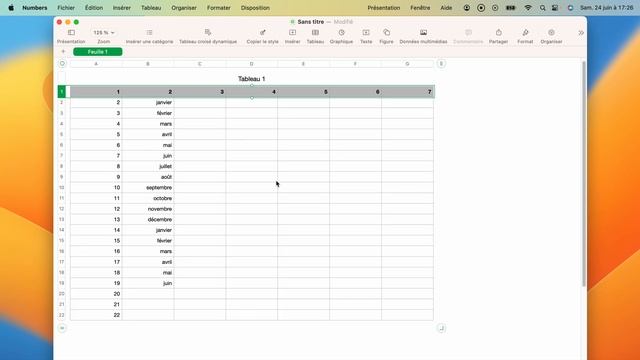Click the battery status icon
The height and width of the screenshot is (360, 640).
point(511,8)
